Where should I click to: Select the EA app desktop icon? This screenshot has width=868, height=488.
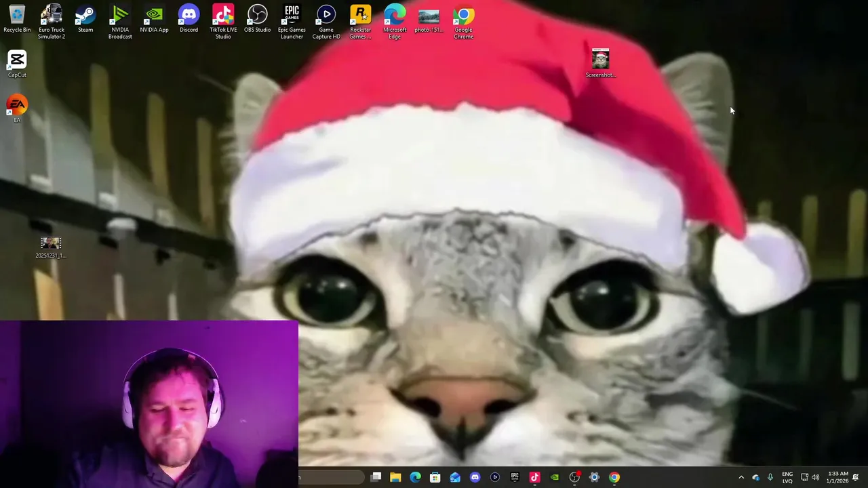17,109
